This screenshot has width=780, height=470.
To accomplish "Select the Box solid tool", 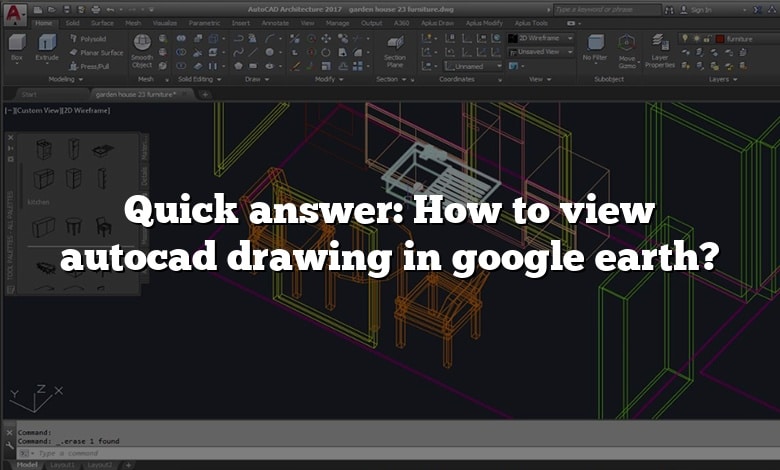I will point(17,48).
